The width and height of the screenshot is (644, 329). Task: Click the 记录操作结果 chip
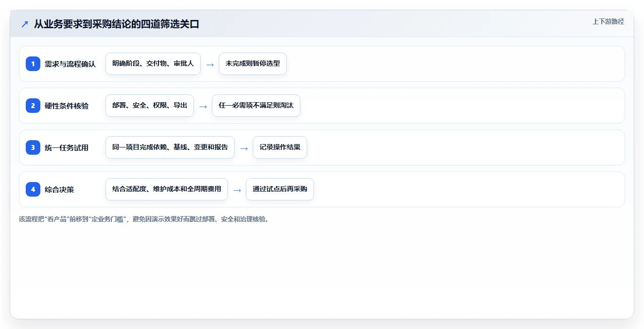(x=280, y=147)
